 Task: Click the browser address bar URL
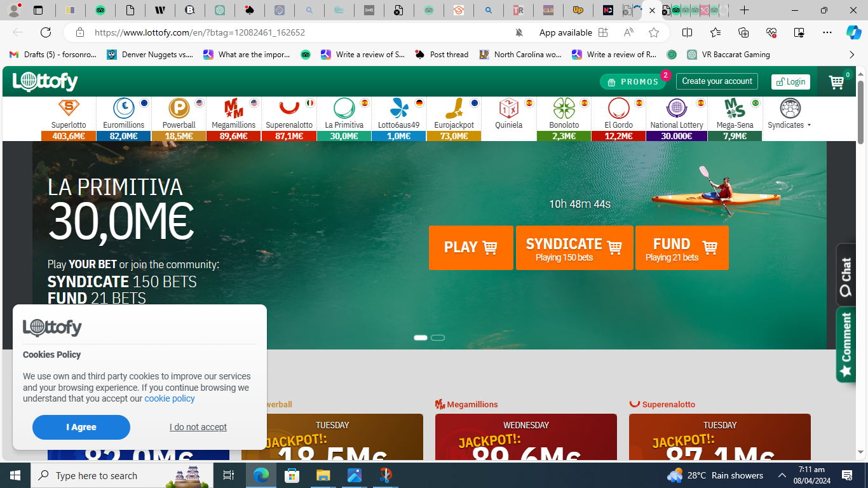coord(200,32)
